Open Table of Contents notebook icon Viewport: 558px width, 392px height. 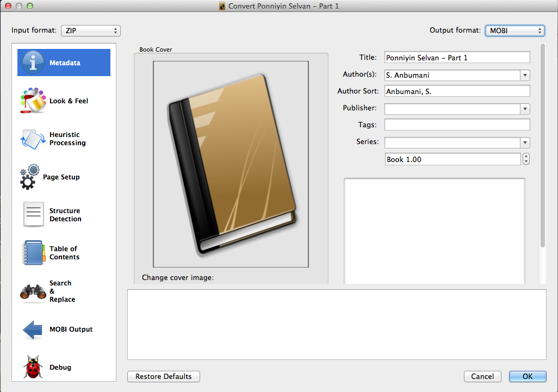[33, 253]
